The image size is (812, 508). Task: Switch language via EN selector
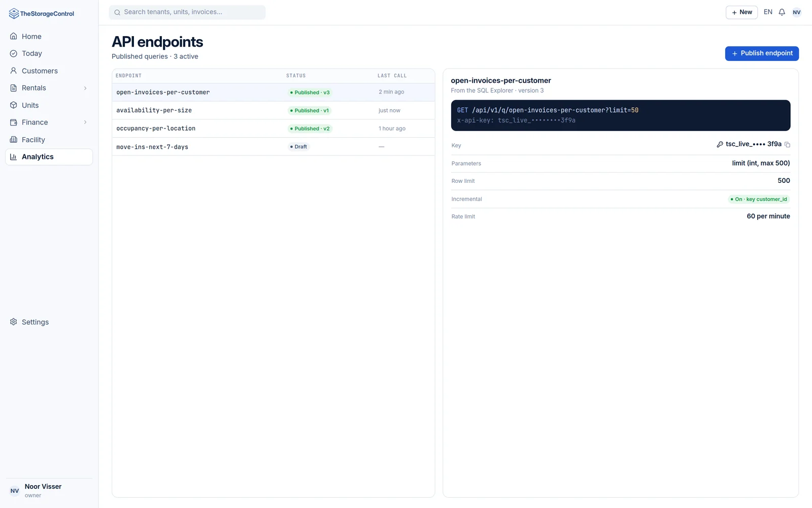pos(768,12)
